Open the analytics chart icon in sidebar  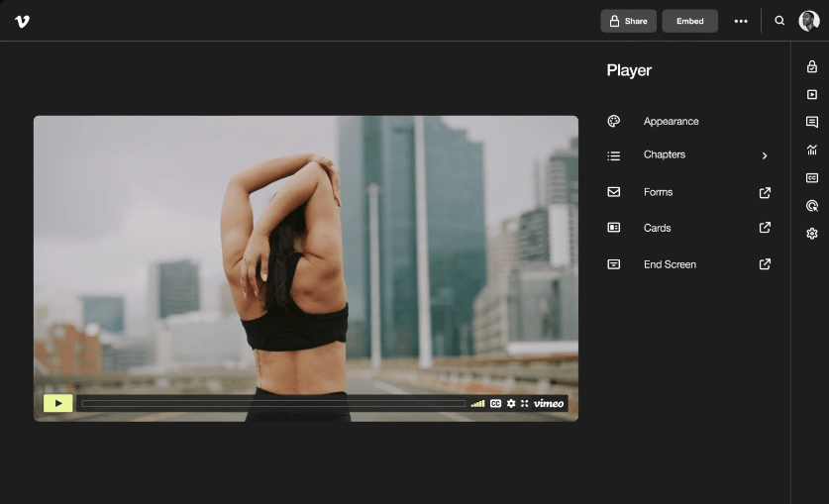pos(812,151)
